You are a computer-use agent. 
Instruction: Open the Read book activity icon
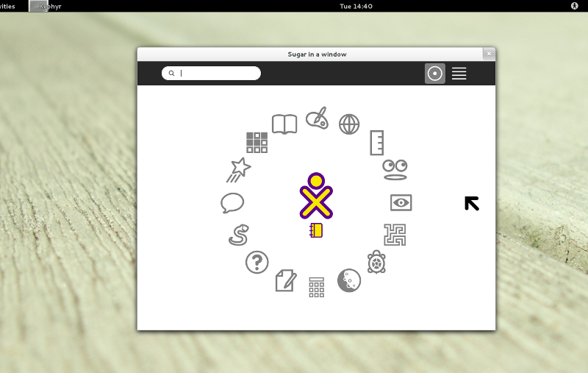(284, 124)
